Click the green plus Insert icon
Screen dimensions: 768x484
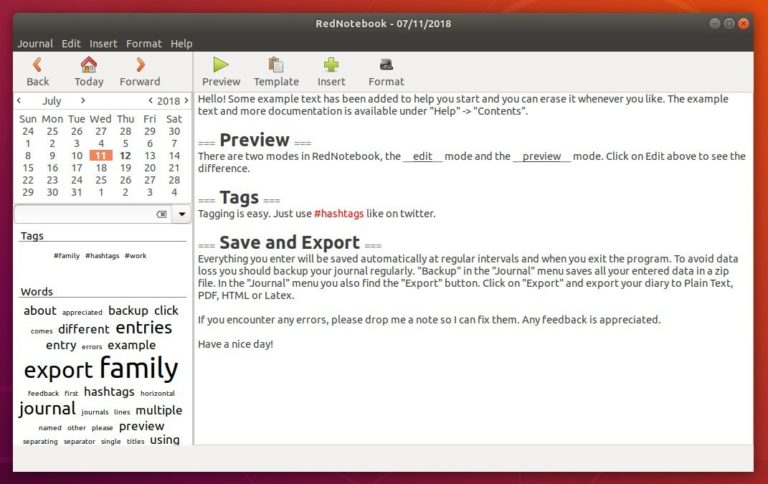(331, 72)
